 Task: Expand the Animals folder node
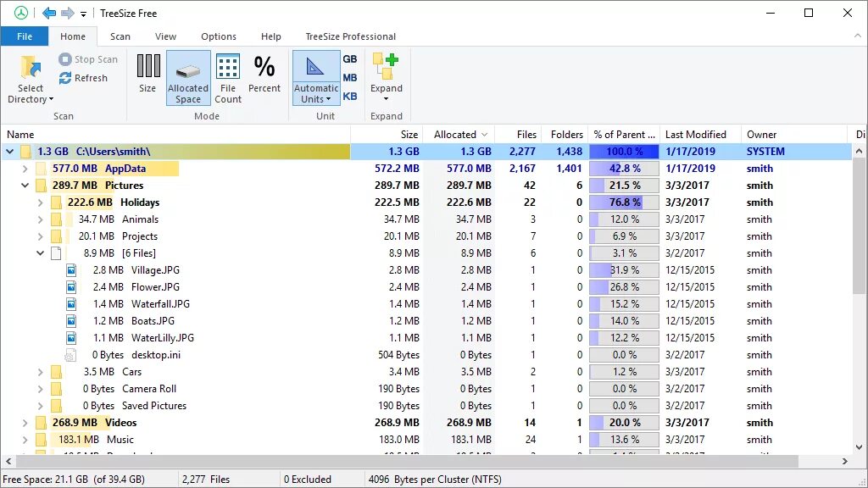click(x=40, y=219)
